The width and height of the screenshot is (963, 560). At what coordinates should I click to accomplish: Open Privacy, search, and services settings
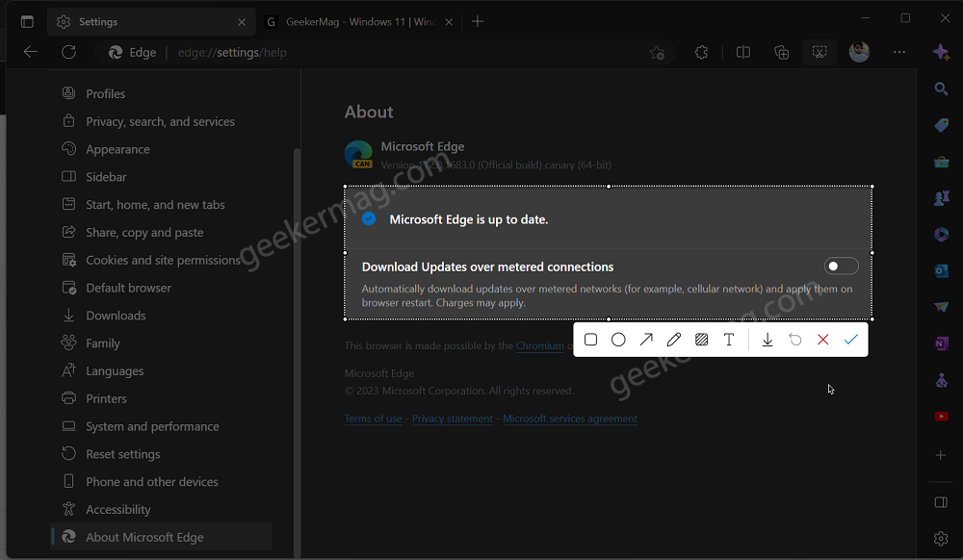(160, 121)
